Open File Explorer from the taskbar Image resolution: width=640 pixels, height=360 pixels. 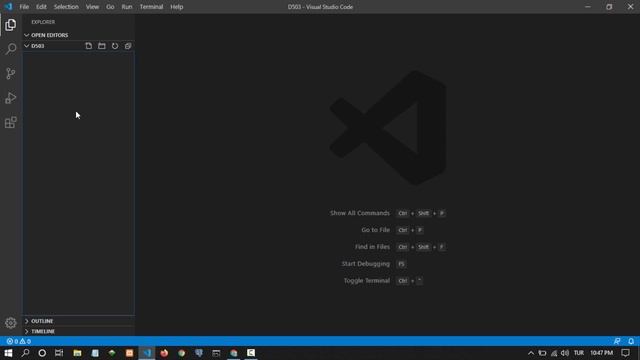(77, 353)
